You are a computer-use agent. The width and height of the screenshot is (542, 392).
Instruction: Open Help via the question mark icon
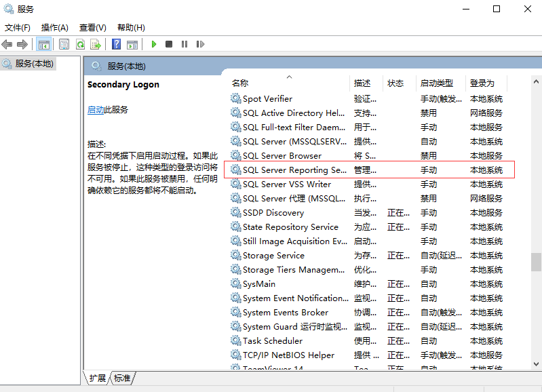point(117,44)
